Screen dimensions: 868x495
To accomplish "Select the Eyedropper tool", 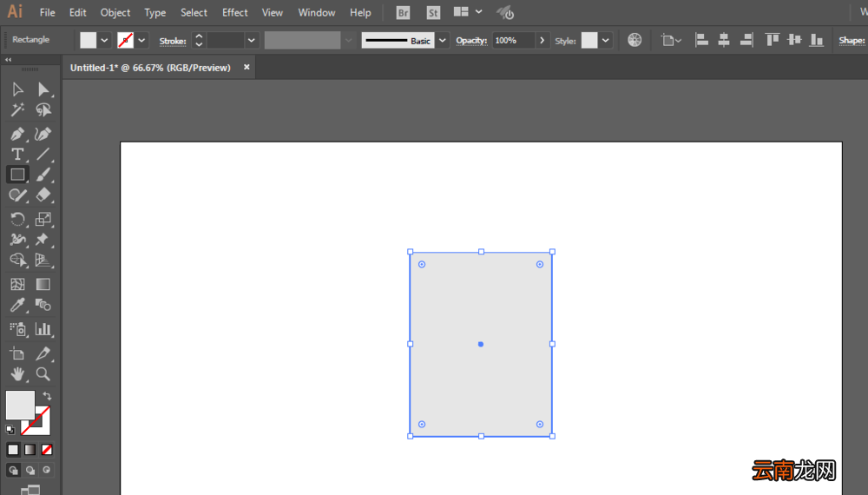I will [x=17, y=305].
